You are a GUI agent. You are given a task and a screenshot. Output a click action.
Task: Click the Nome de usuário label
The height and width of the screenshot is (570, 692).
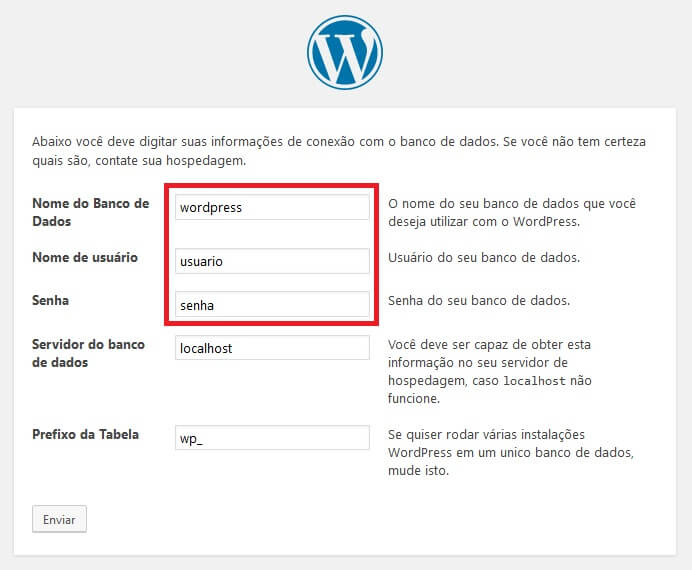[x=85, y=257]
